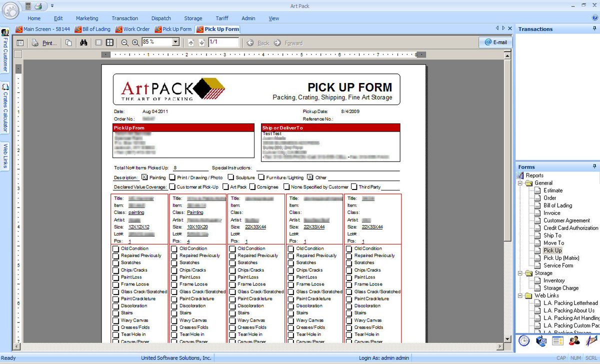Switch to Main Screen - 58144 tab
The height and width of the screenshot is (364, 600).
43,29
